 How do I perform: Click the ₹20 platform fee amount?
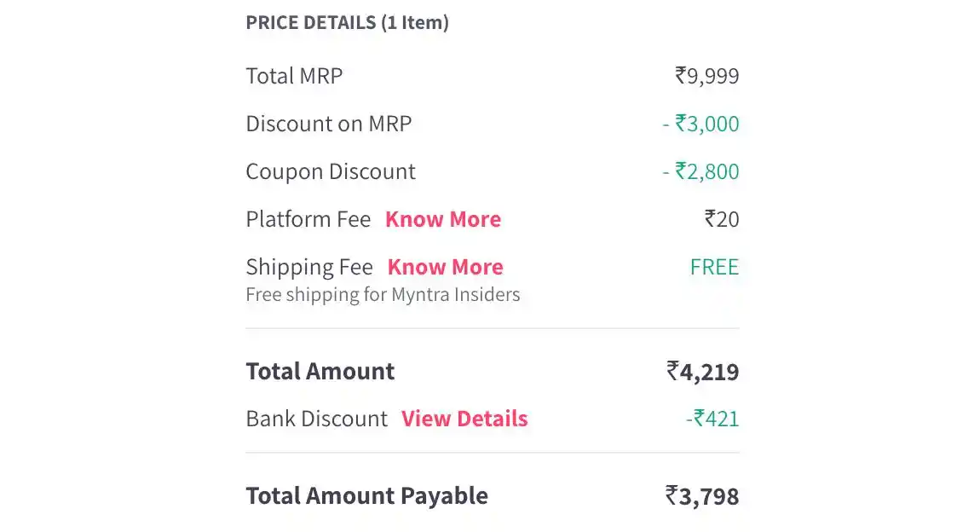click(x=722, y=219)
